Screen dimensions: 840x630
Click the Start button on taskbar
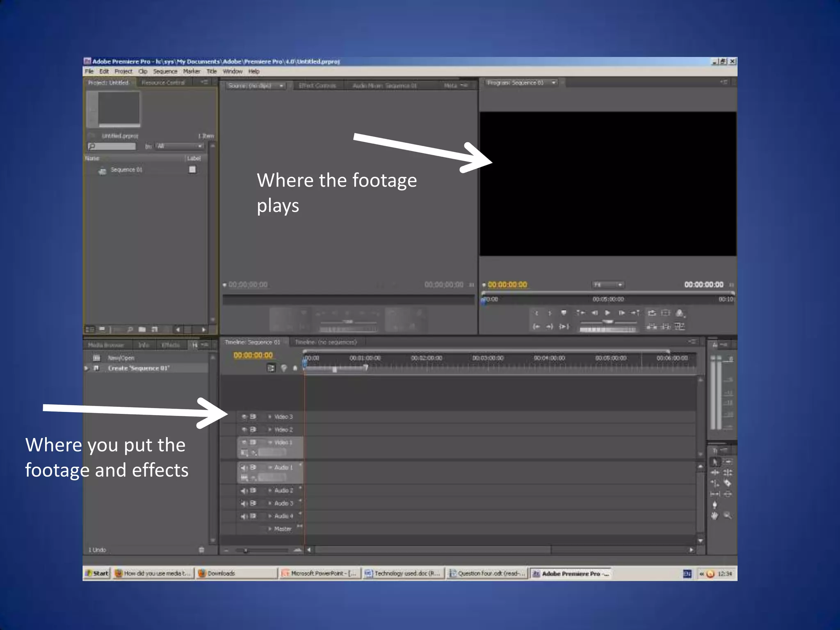[x=97, y=573]
